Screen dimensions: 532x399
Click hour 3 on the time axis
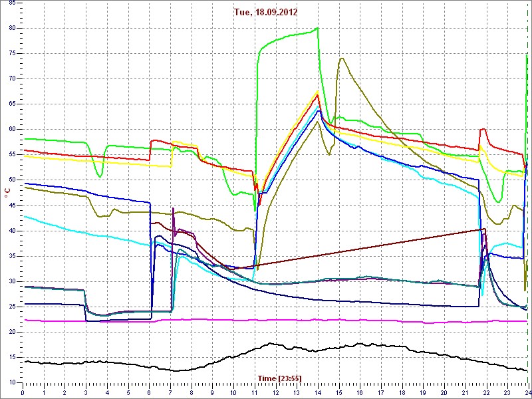coord(86,392)
